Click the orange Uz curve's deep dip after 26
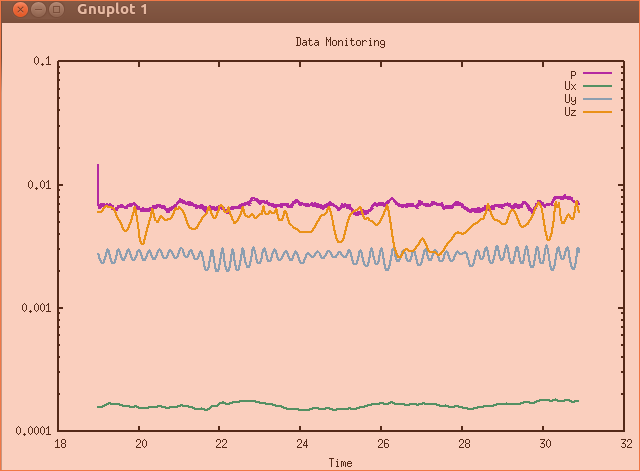640x471 pixels. click(398, 255)
